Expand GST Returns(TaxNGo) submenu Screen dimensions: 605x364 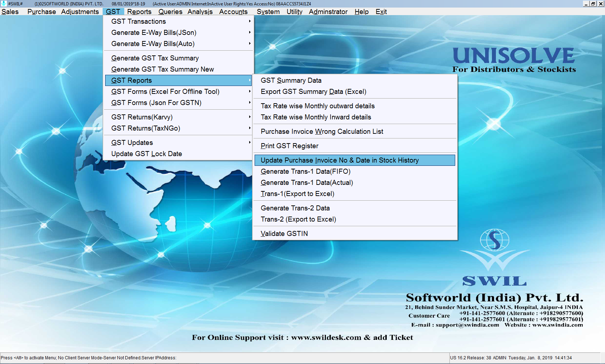[x=179, y=128]
